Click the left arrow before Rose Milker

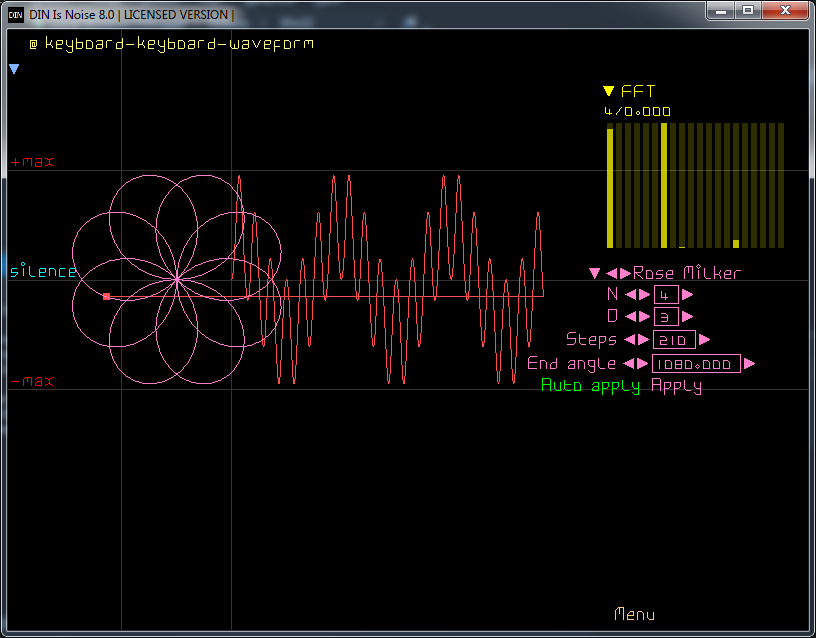tap(613, 273)
